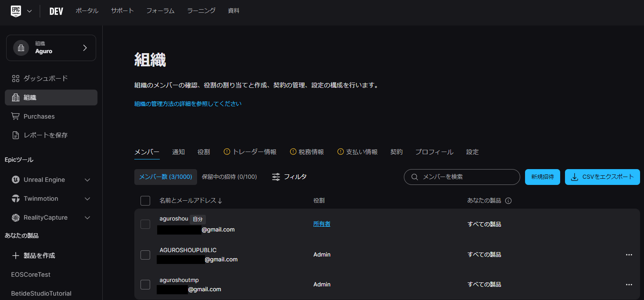Select the Purchases cart icon

coord(16,116)
